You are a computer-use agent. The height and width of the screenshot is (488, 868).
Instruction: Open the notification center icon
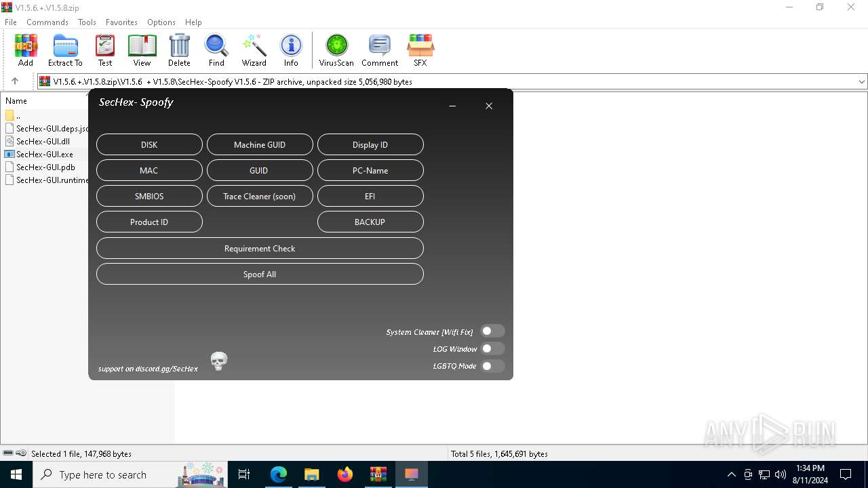tap(846, 474)
